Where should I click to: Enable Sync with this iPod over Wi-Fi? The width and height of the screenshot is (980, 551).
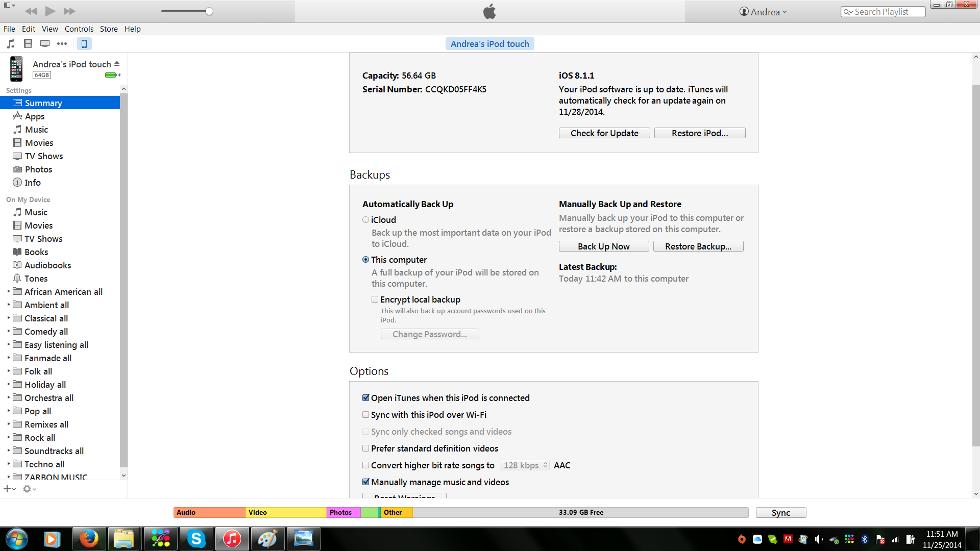pos(365,415)
